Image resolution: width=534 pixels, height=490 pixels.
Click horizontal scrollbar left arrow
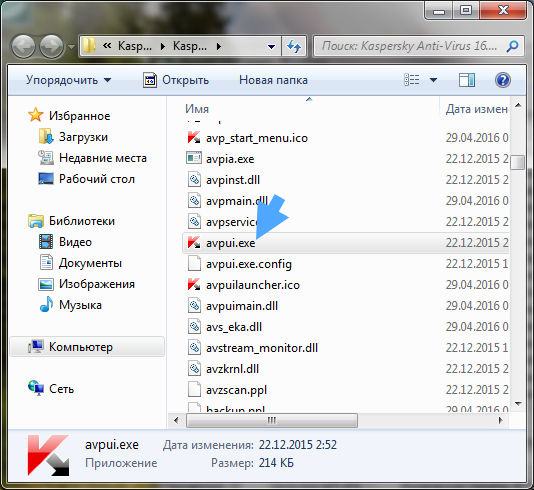coord(176,421)
